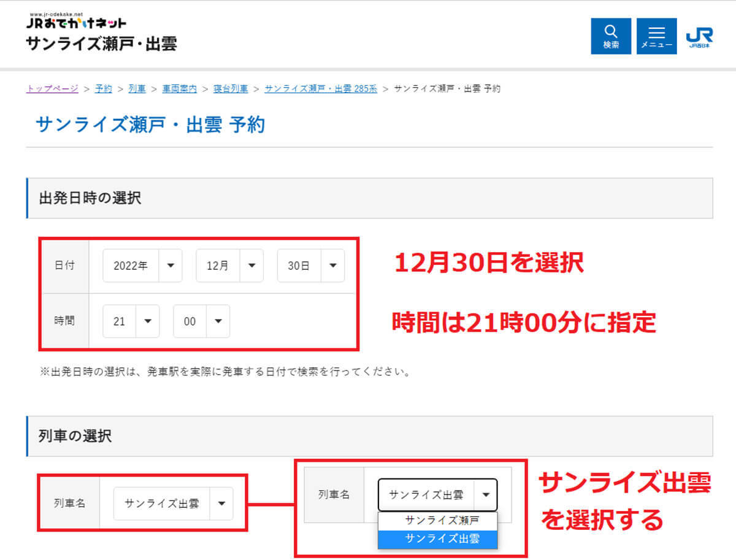Open the 21 hour dropdown
The width and height of the screenshot is (736, 560).
pos(131,321)
